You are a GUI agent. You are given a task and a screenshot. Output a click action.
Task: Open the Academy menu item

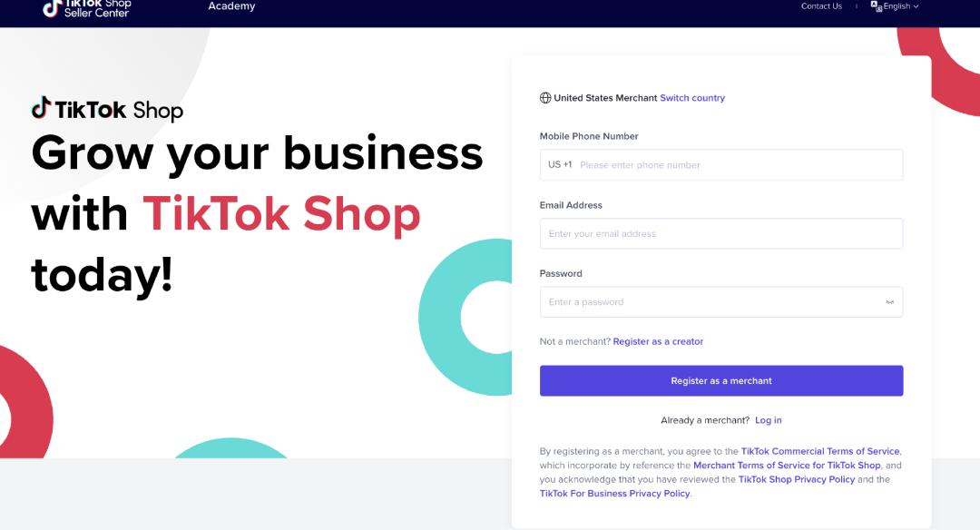pos(232,6)
